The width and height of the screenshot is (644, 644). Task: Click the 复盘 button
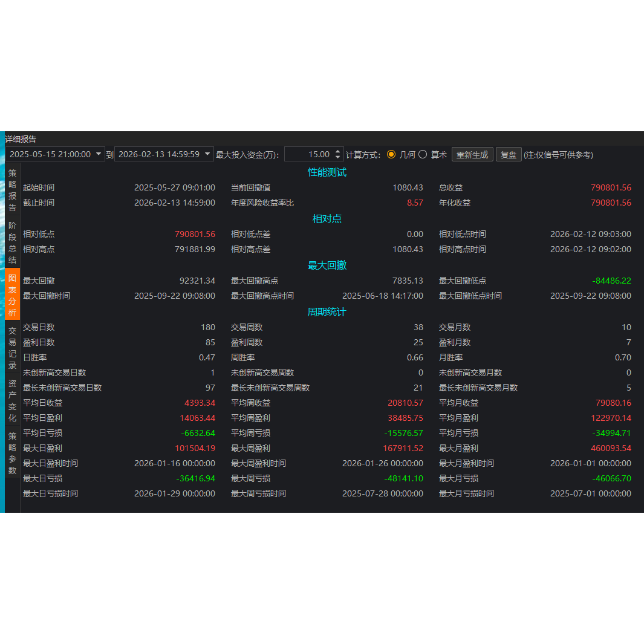point(509,154)
